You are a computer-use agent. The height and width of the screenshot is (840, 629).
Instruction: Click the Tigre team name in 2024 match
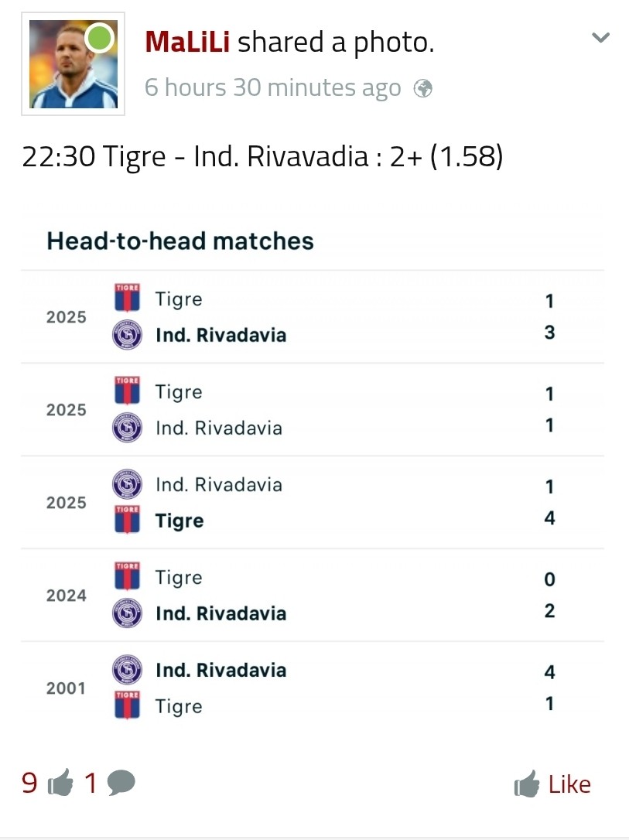179,578
